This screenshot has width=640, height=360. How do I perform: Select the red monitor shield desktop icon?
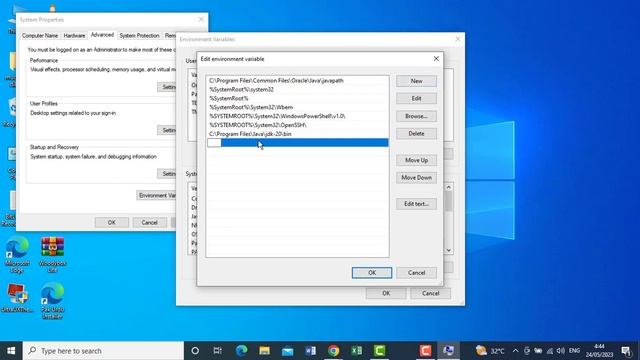[x=17, y=298]
